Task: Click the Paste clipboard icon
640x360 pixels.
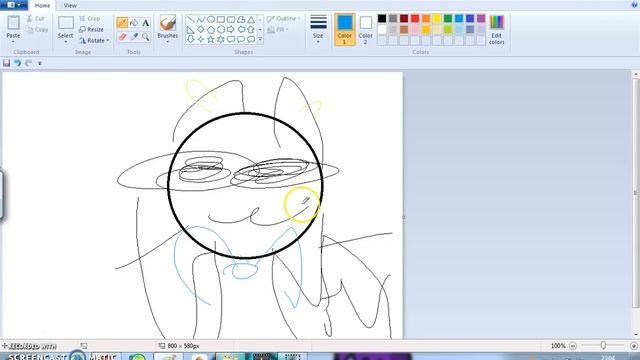Action: tap(13, 23)
